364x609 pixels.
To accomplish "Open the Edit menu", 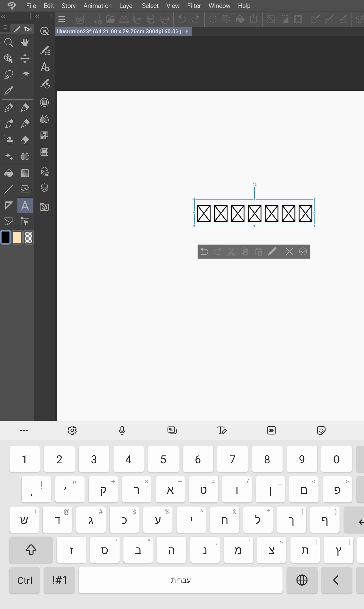I will (x=49, y=6).
